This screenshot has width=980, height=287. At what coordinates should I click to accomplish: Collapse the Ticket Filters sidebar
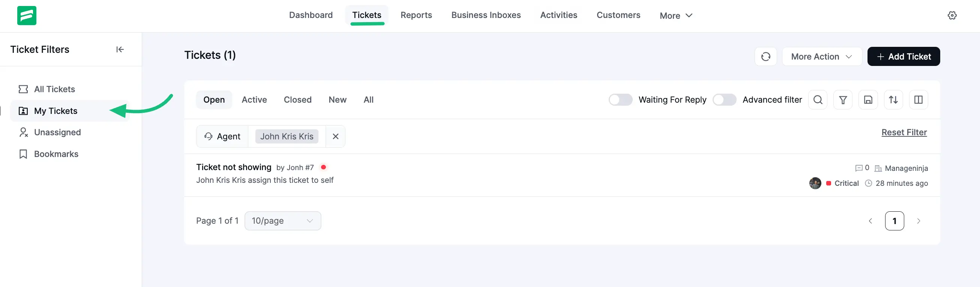click(120, 49)
